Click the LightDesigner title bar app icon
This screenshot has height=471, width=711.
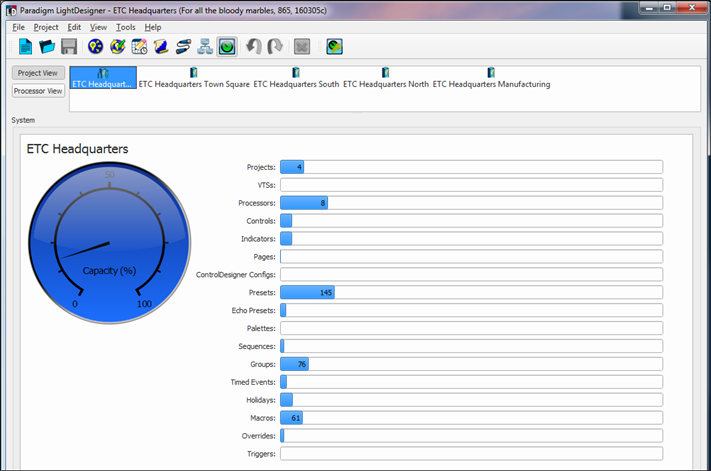[x=11, y=10]
